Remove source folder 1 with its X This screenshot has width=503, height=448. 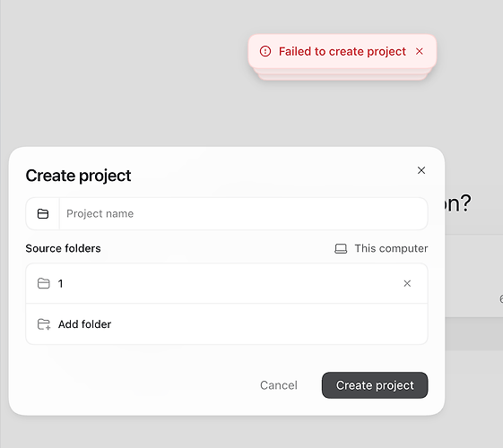(x=407, y=283)
